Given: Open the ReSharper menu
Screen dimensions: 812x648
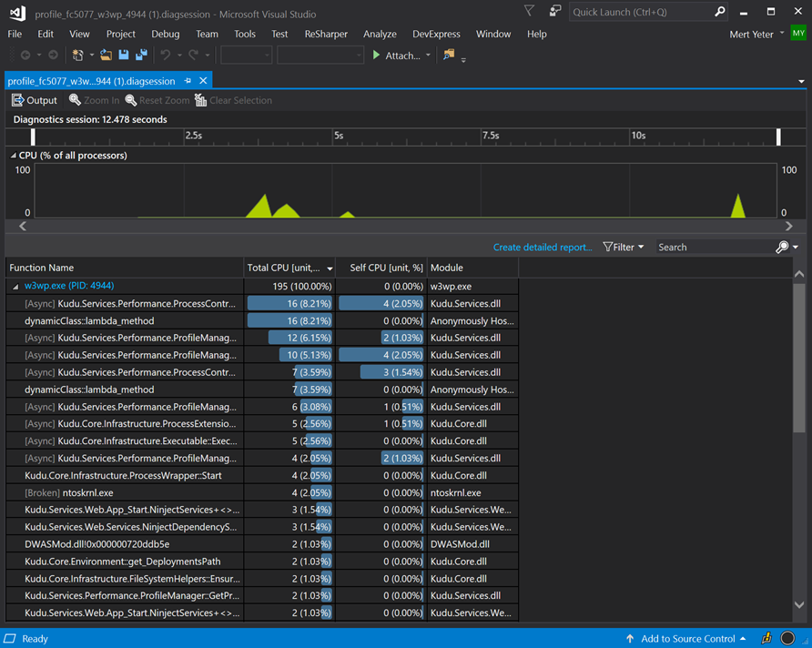Looking at the screenshot, I should 326,35.
